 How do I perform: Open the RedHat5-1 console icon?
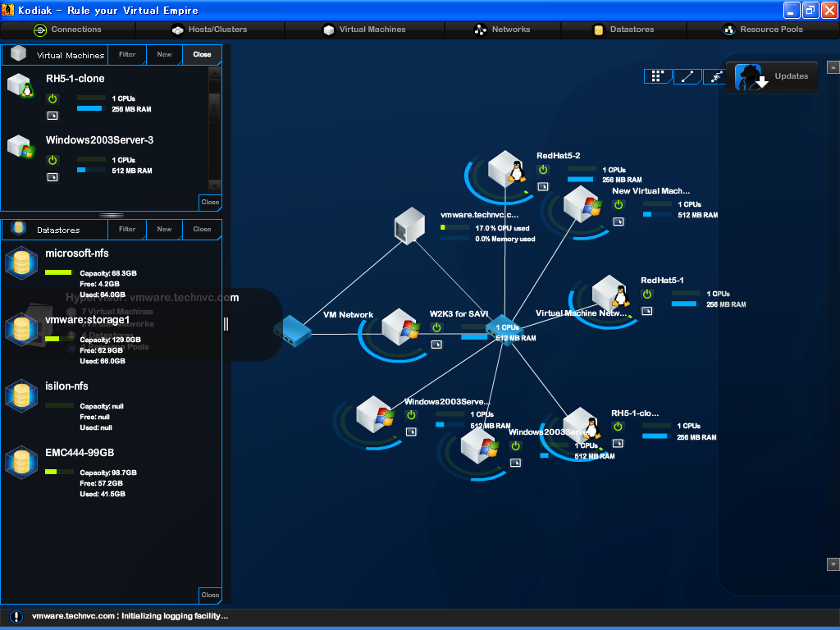point(647,311)
